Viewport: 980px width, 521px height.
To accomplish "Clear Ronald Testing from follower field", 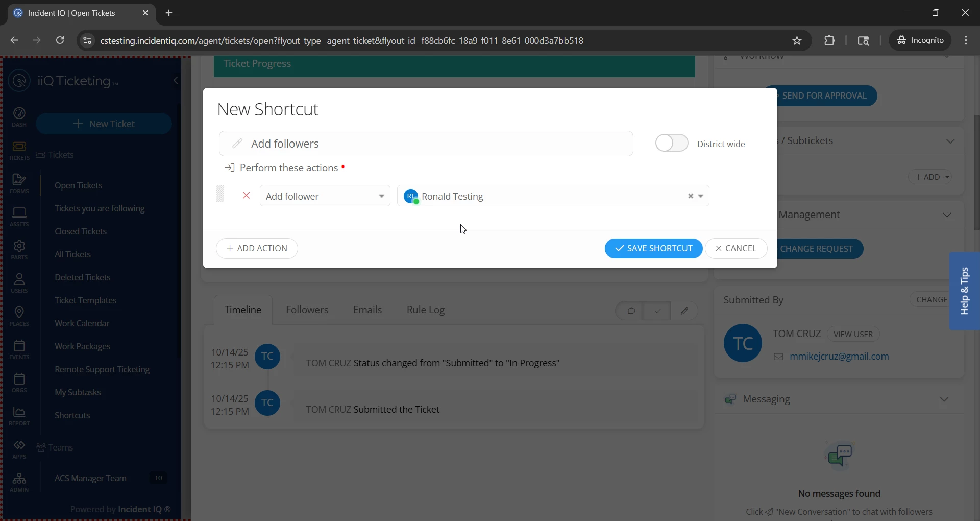I will [x=690, y=196].
